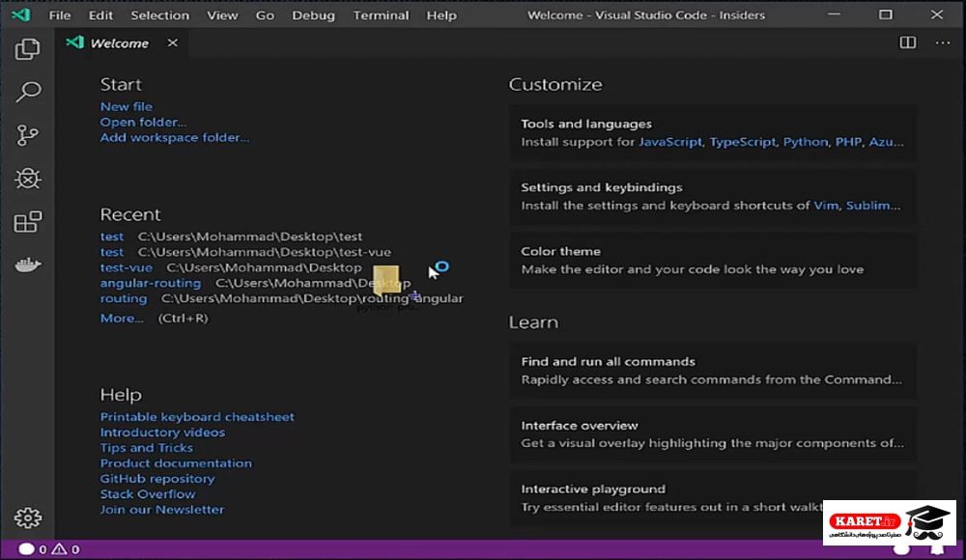The width and height of the screenshot is (966, 560).
Task: Open recent folder Desktop\test
Action: coord(112,237)
